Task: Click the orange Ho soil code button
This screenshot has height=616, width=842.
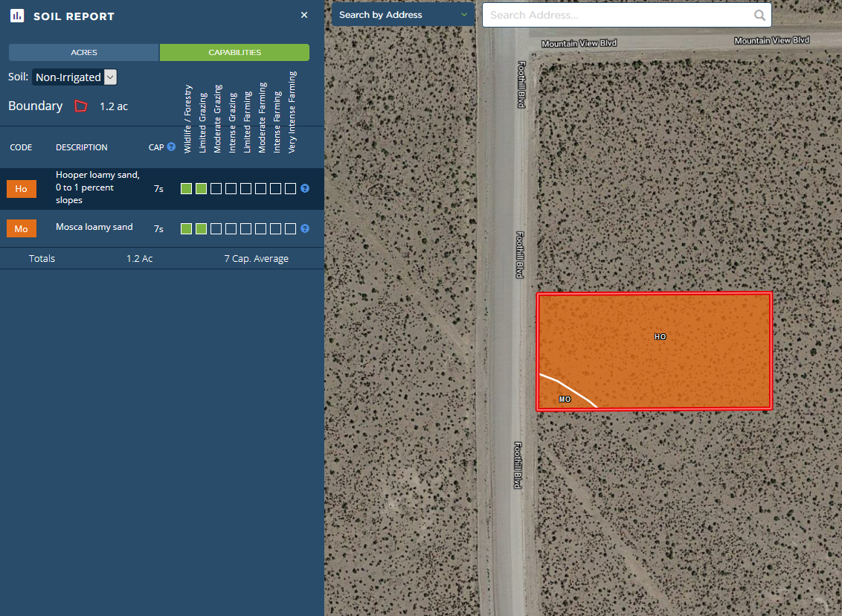Action: point(22,189)
